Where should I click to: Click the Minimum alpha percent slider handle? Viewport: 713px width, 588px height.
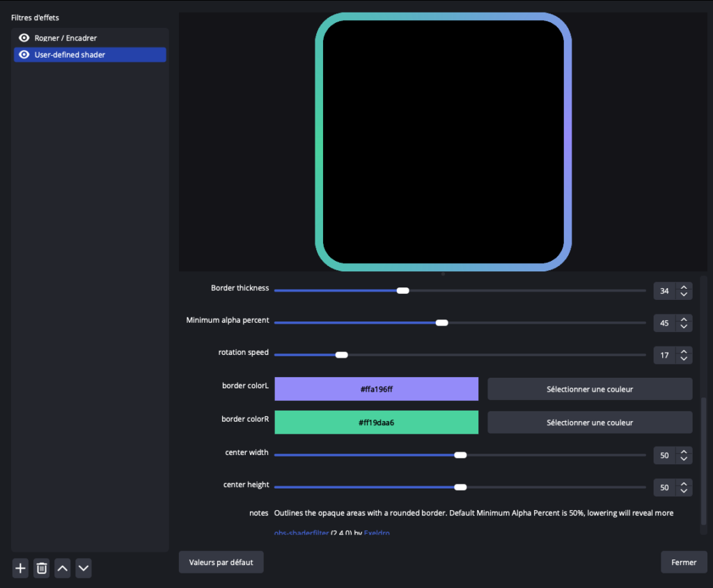click(442, 323)
